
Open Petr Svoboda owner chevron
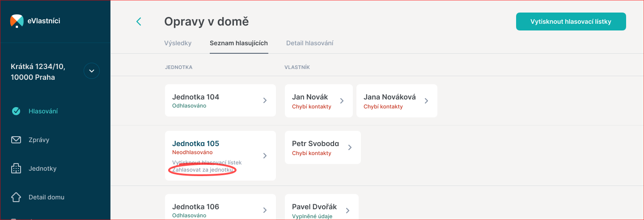[350, 147]
